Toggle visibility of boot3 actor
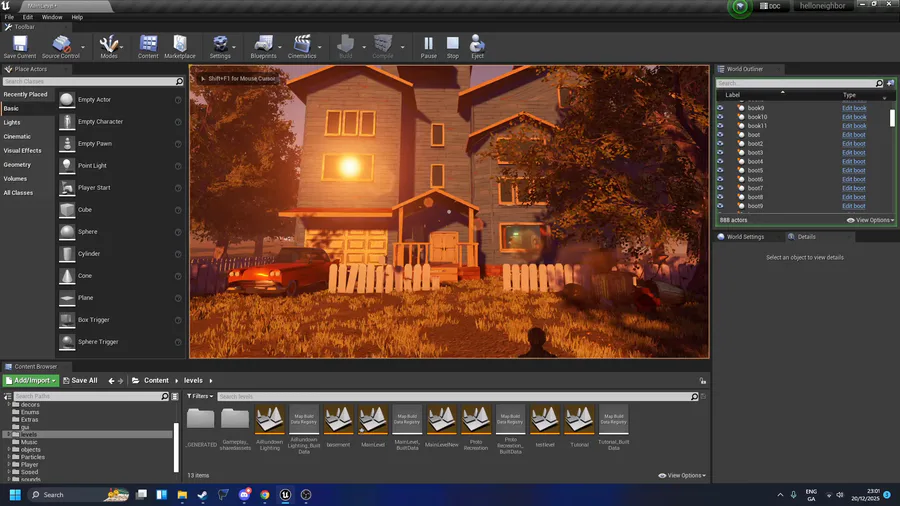900x506 pixels. point(720,153)
